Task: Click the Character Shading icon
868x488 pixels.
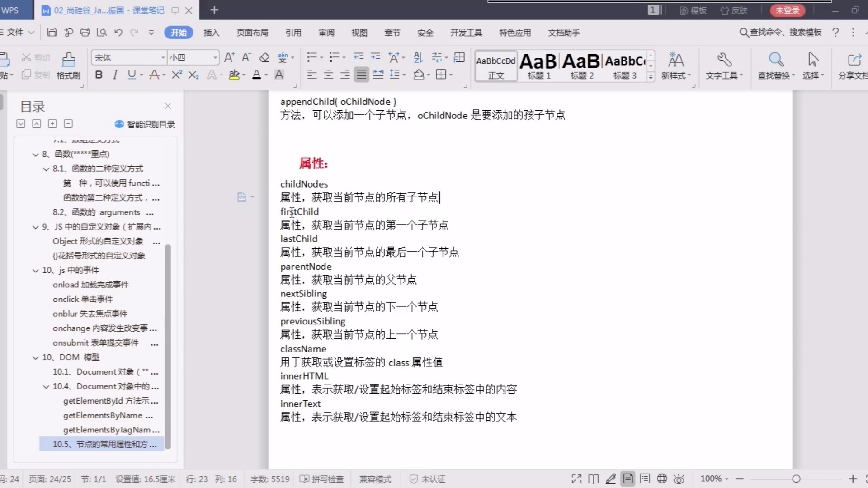Action: [279, 75]
